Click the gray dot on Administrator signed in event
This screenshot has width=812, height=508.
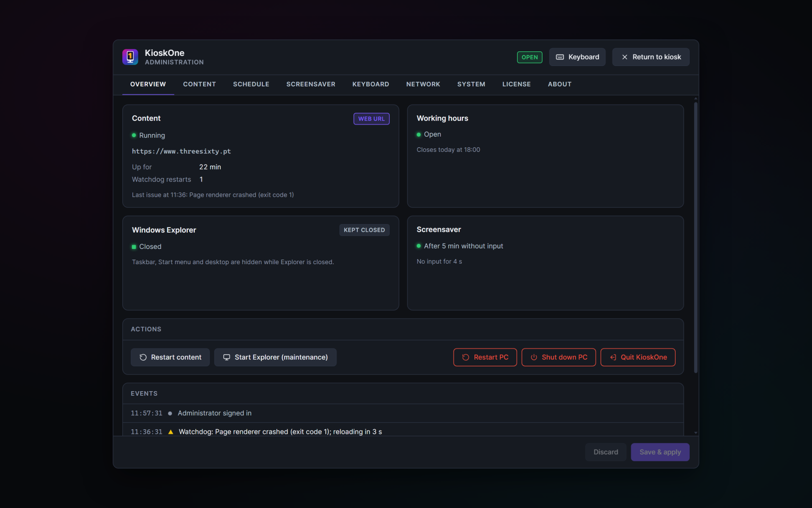(x=170, y=414)
